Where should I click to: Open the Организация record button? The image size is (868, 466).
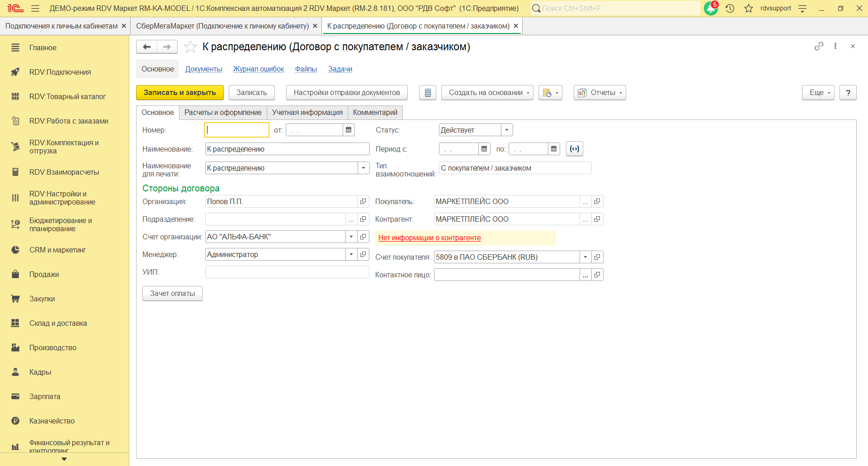click(363, 202)
